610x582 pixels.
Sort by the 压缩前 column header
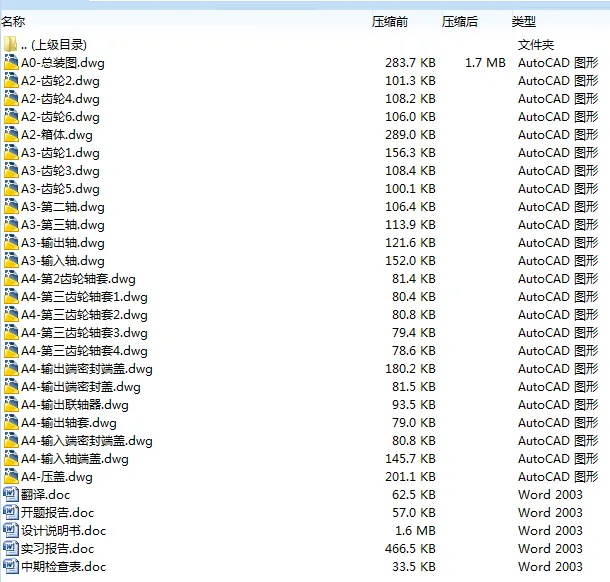390,21
